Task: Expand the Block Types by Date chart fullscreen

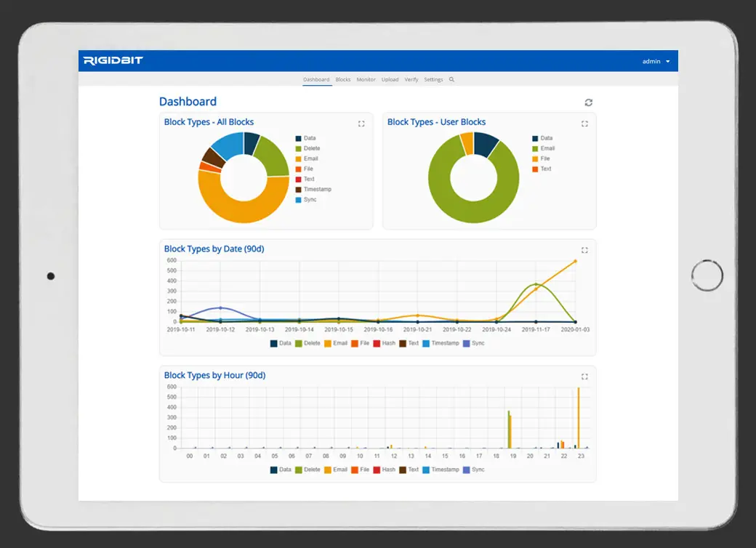Action: tap(584, 250)
